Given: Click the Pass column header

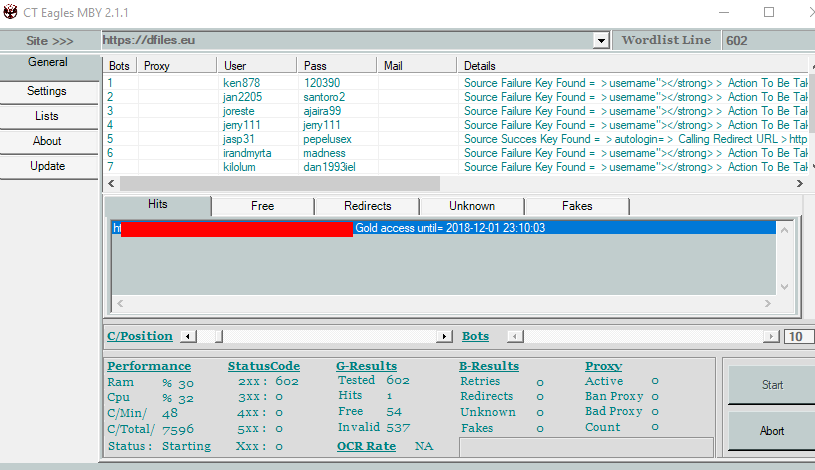Looking at the screenshot, I should pyautogui.click(x=336, y=66).
